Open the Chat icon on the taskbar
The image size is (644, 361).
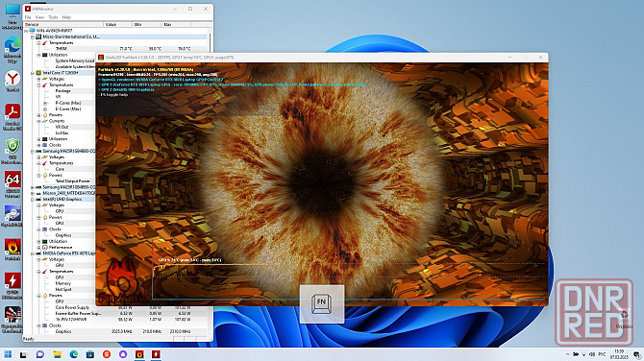point(40,354)
